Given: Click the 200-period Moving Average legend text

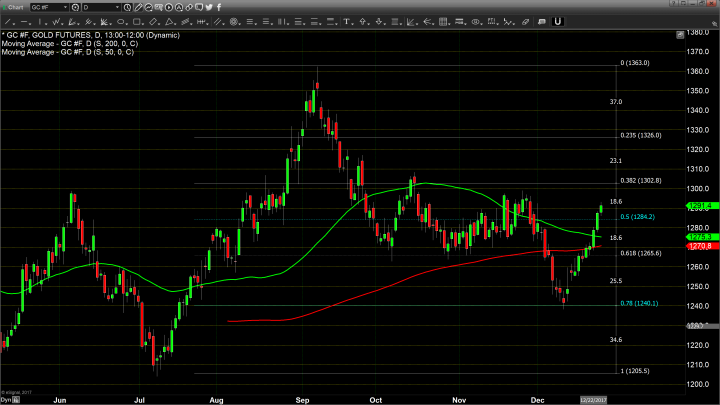Looking at the screenshot, I should click(69, 44).
